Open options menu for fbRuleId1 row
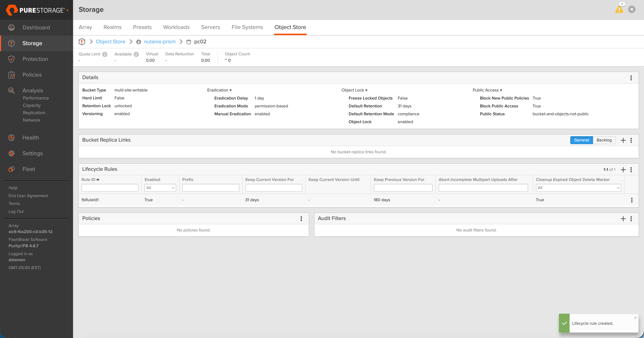The image size is (644, 338). 631,200
